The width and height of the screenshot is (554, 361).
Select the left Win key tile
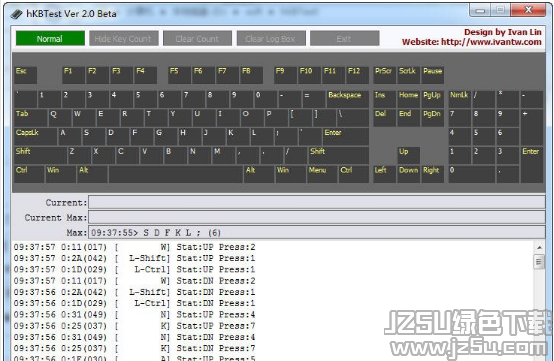61,174
